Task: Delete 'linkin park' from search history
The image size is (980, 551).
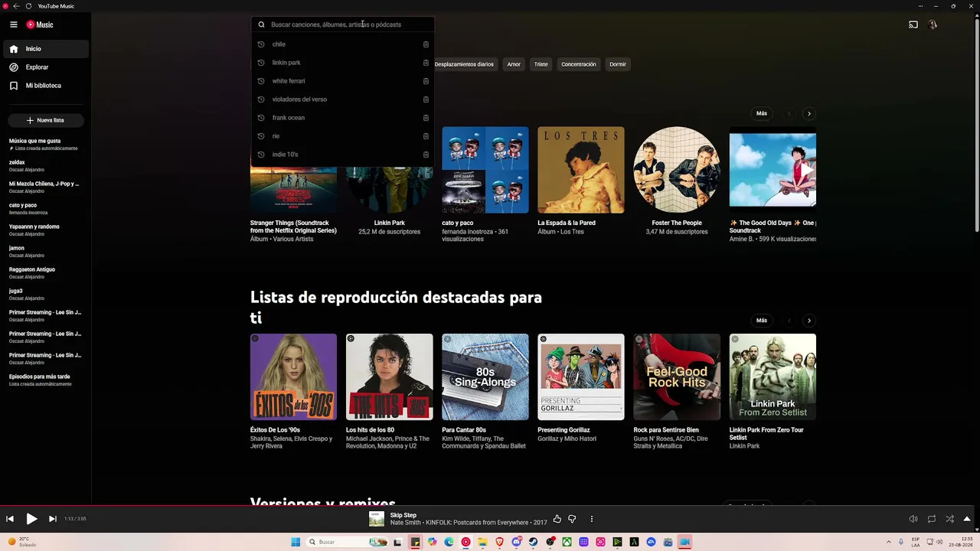Action: [x=426, y=63]
